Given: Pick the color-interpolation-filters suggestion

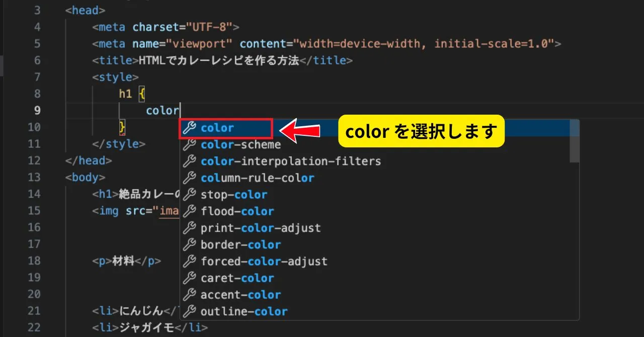Looking at the screenshot, I should point(290,161).
